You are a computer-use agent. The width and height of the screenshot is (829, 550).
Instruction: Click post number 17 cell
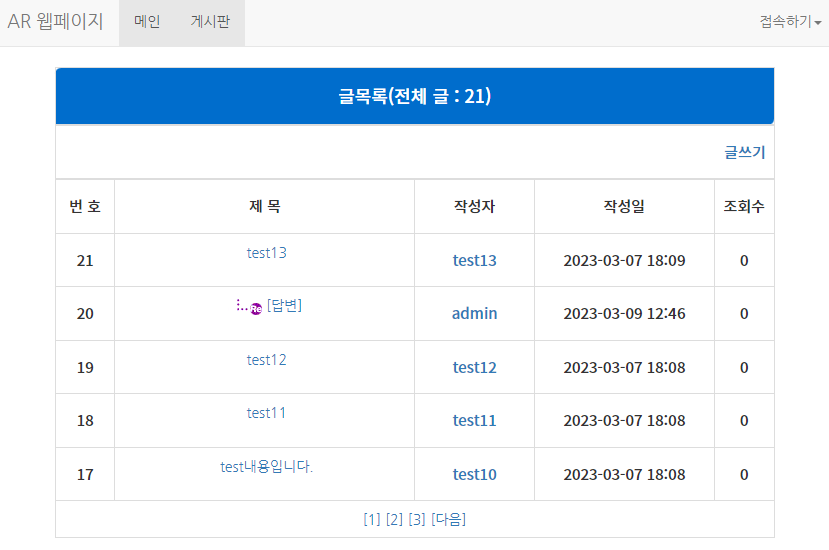pyautogui.click(x=85, y=474)
